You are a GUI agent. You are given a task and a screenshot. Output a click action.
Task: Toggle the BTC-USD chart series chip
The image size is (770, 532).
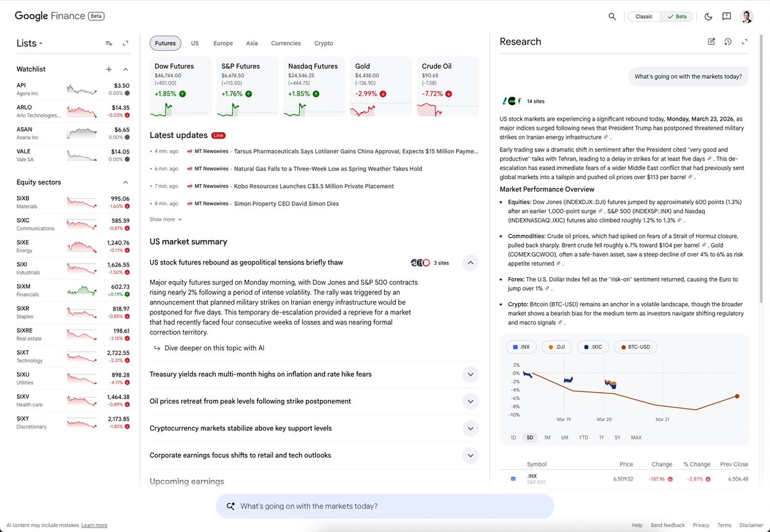tap(635, 347)
